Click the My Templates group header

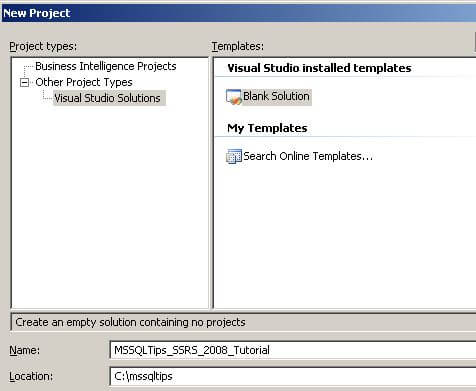coord(267,128)
